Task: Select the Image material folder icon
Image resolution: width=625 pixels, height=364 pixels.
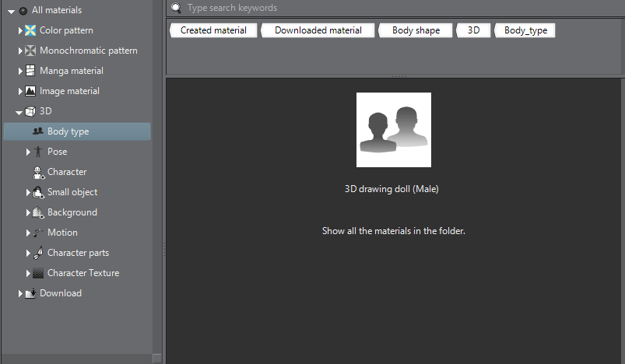Action: coord(30,91)
